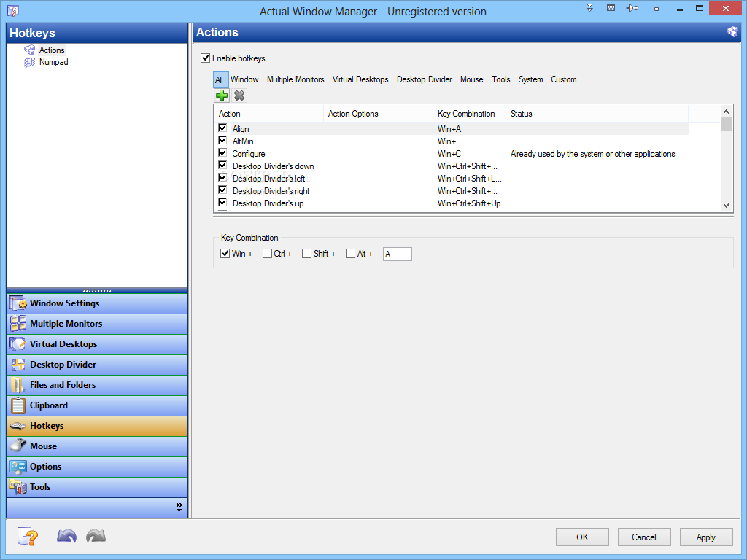
Task: Uncheck the Configure action checkbox
Action: [222, 153]
